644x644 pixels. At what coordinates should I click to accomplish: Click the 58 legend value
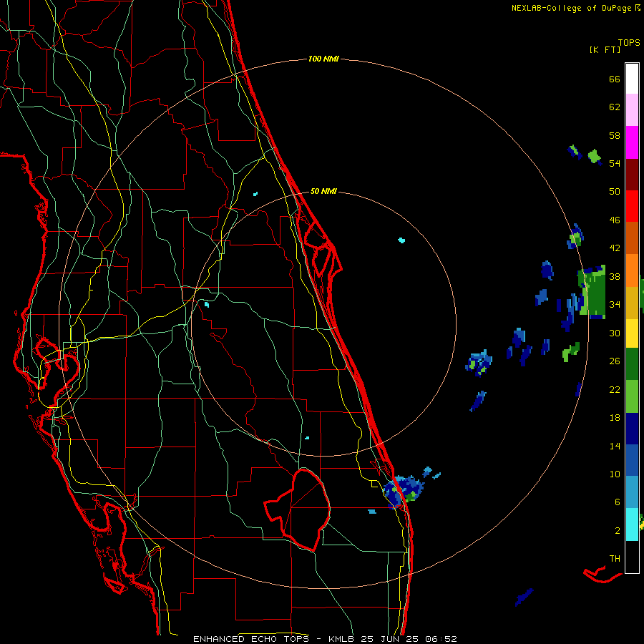pyautogui.click(x=615, y=135)
